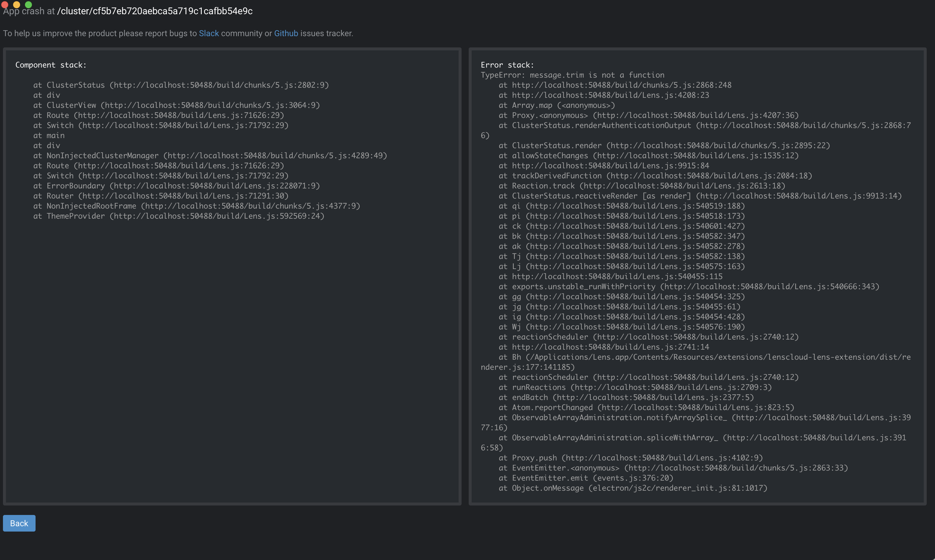Select the 'at NonInjectedClusterManager' line
This screenshot has width=935, height=560.
pos(210,156)
